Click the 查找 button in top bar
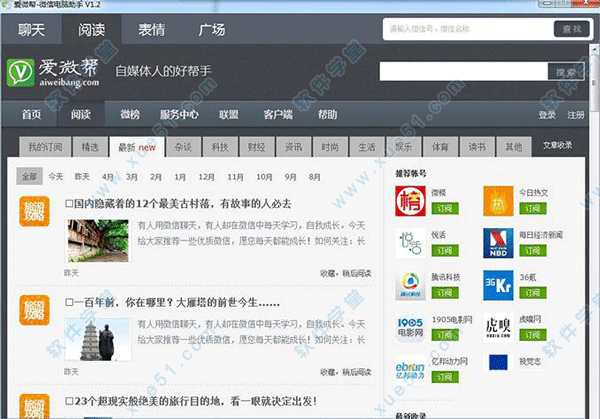The height and width of the screenshot is (419, 600). pos(572,29)
